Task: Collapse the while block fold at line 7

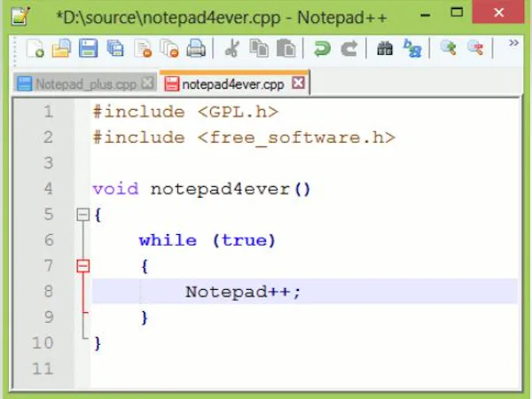Action: click(83, 266)
